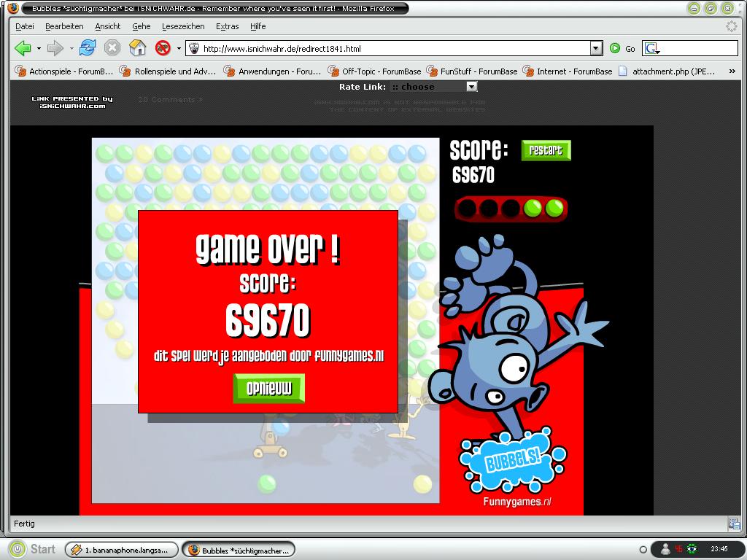Open the Gehe menu
This screenshot has width=747, height=560.
[142, 26]
